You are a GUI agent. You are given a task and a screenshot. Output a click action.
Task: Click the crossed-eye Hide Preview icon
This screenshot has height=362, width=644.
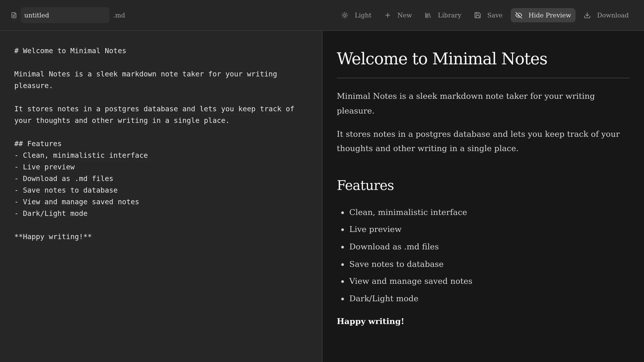(x=519, y=15)
